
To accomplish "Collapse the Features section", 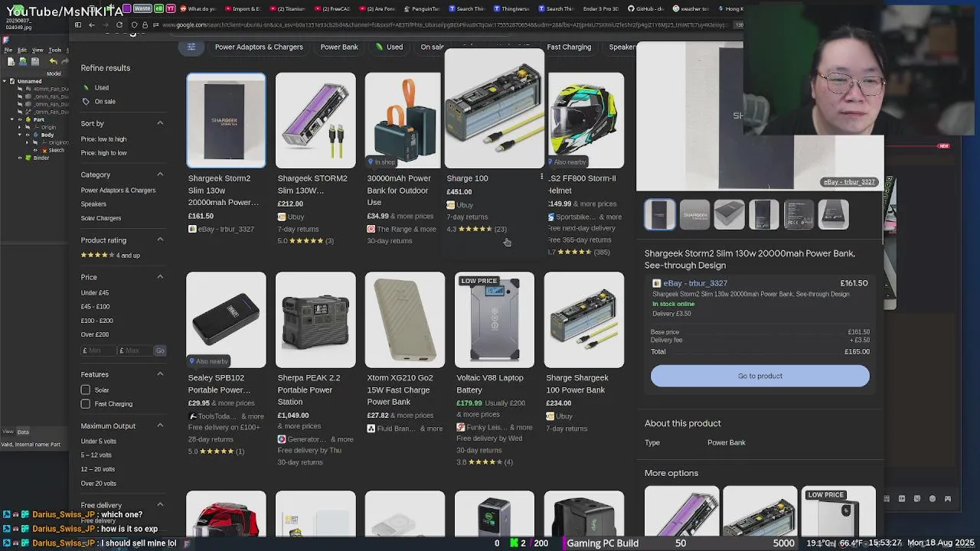I will pos(160,374).
